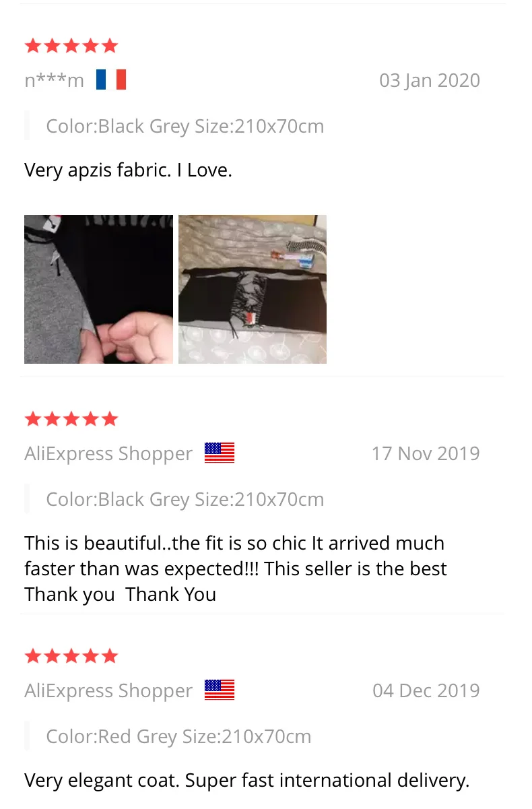Click Color:Black Grey variant under n***m review
The width and height of the screenshot is (532, 809).
pos(185,126)
